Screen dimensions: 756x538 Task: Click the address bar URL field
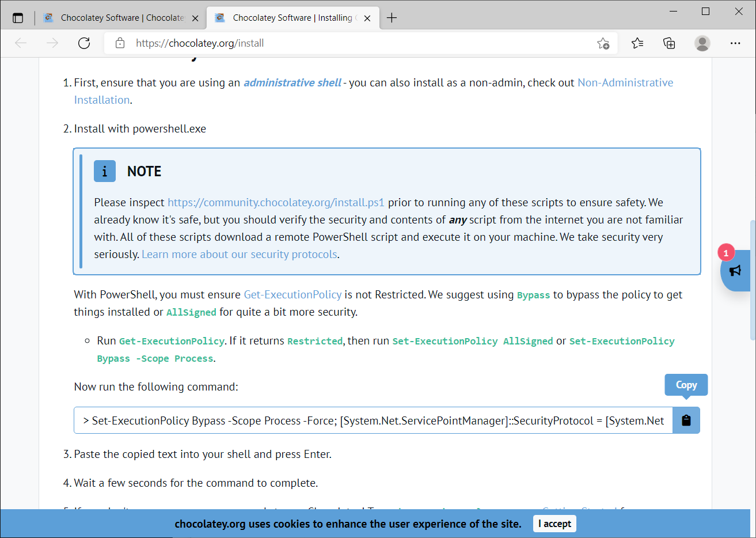click(x=360, y=43)
